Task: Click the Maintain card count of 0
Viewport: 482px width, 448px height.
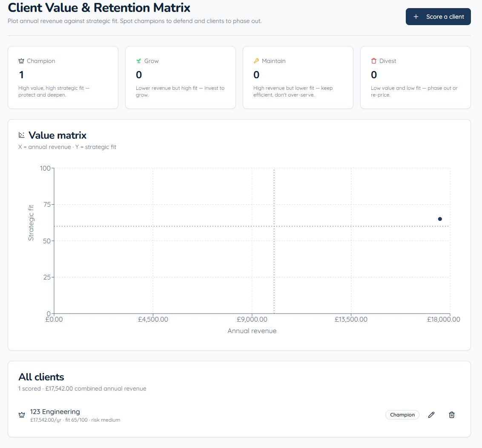Action: (x=256, y=74)
